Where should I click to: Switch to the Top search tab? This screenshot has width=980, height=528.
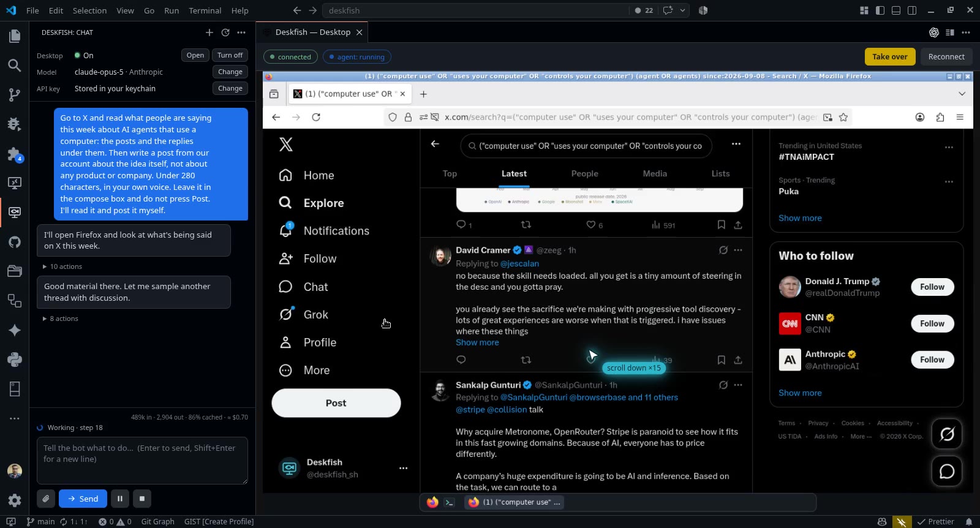click(450, 173)
